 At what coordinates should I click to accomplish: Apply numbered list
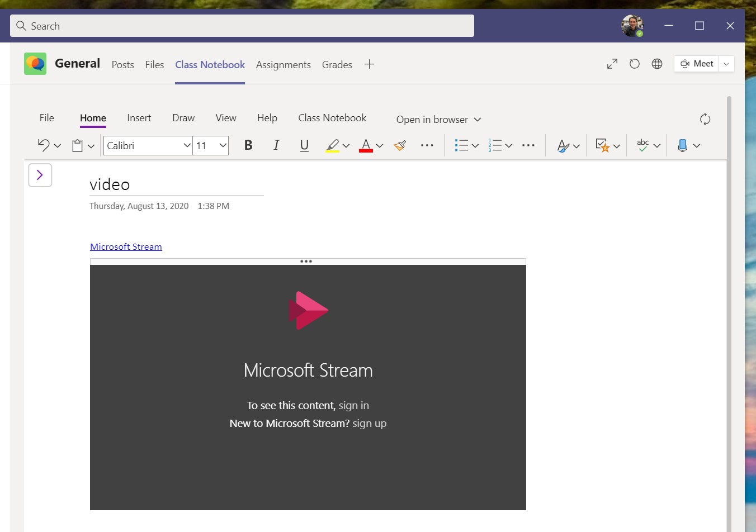[x=495, y=145]
